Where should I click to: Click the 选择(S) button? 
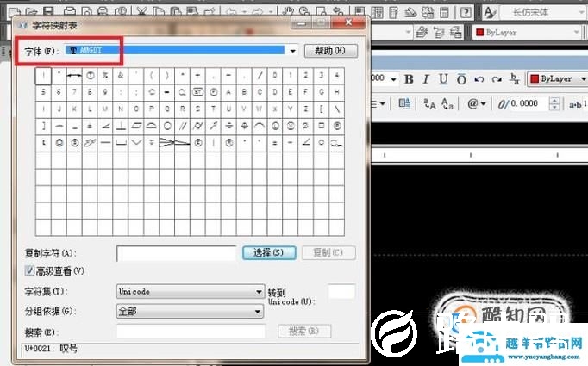point(269,253)
